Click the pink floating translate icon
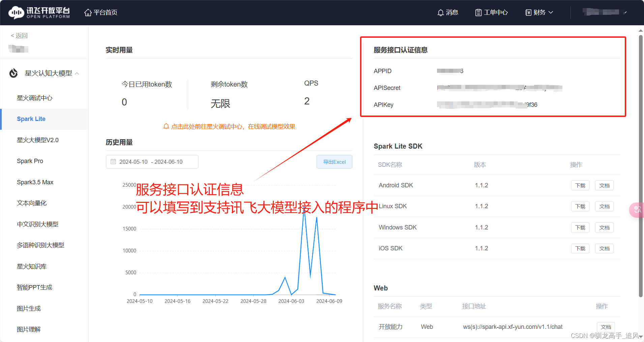Viewport: 644px width, 342px height. tap(637, 210)
